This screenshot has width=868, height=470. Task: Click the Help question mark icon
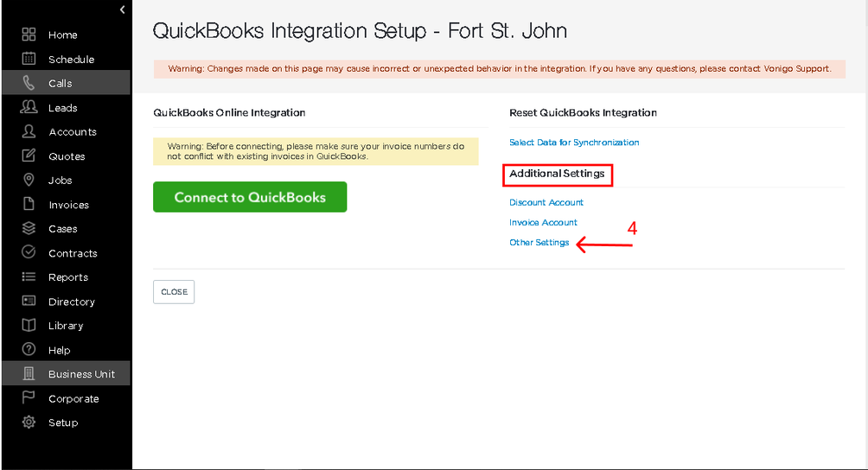(29, 349)
